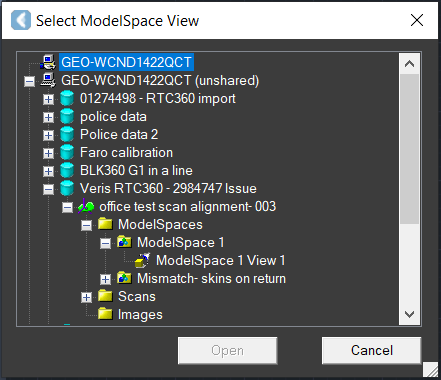The width and height of the screenshot is (441, 380).
Task: Click the Scans folder icon
Action: tap(105, 296)
